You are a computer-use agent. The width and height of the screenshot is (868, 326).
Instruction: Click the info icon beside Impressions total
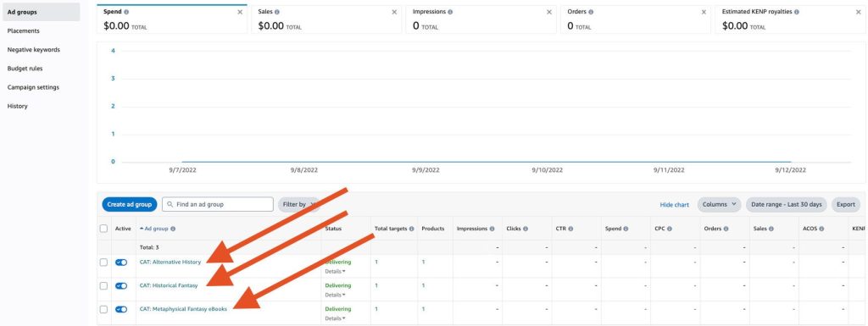coord(450,12)
